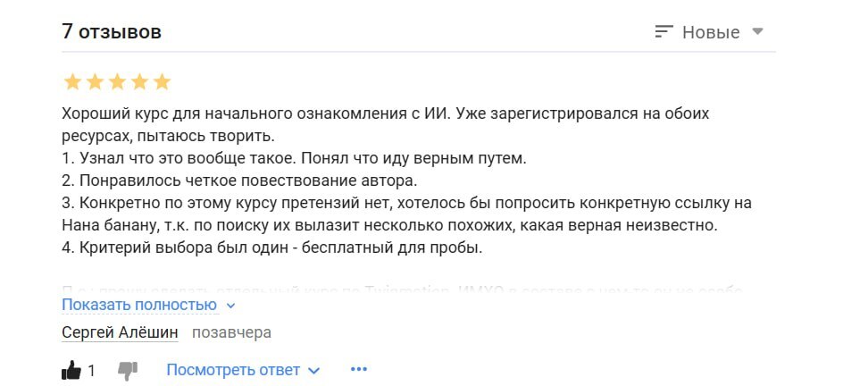Screen dimensions: 868x386
Task: Open the three-dots more options menu
Action: (x=359, y=369)
